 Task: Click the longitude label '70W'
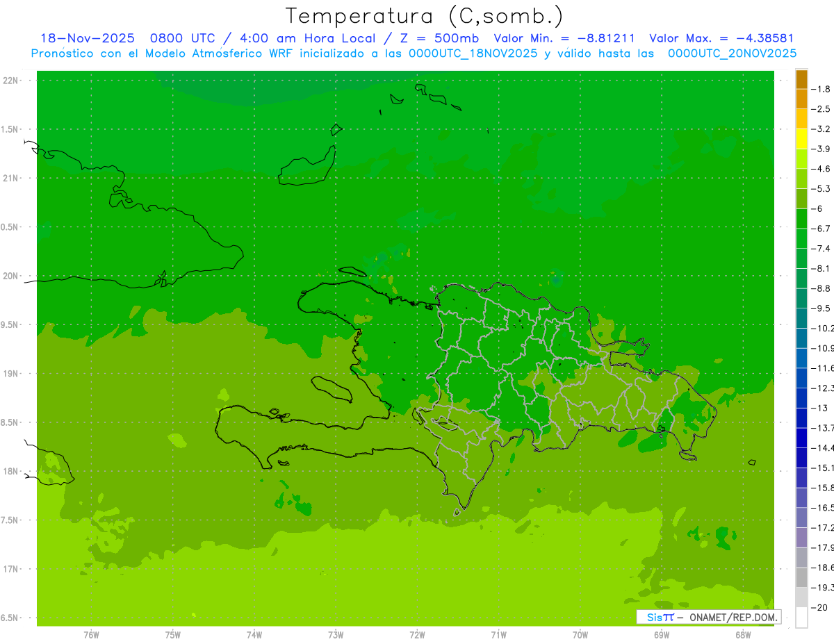point(580,635)
